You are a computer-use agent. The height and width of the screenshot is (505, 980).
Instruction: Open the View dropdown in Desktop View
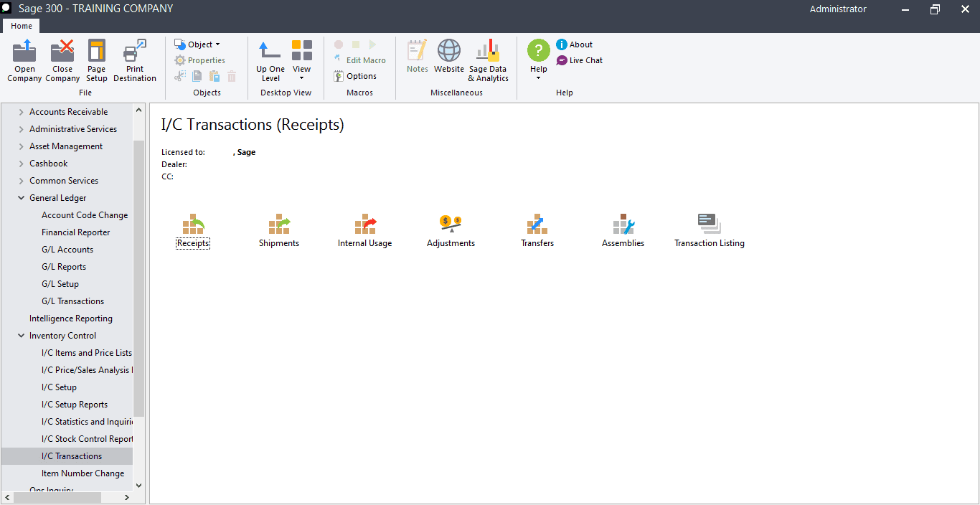[x=302, y=61]
